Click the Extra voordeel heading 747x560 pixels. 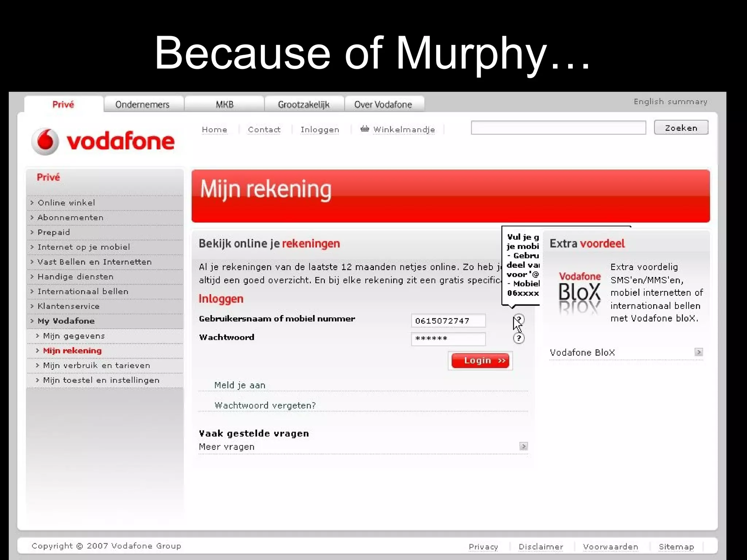coord(587,244)
